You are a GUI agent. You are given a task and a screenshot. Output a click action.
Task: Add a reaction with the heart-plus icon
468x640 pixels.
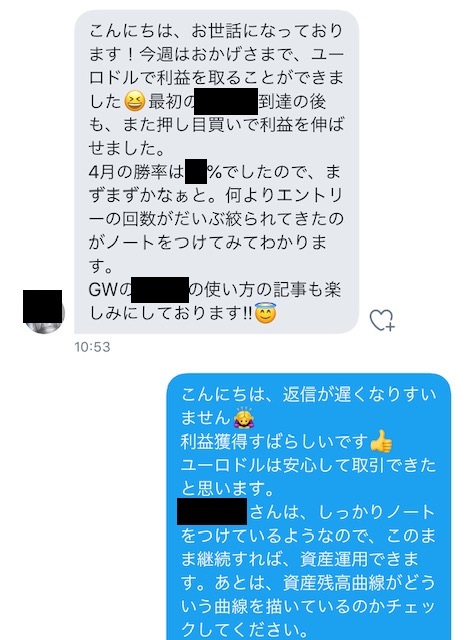(x=382, y=320)
